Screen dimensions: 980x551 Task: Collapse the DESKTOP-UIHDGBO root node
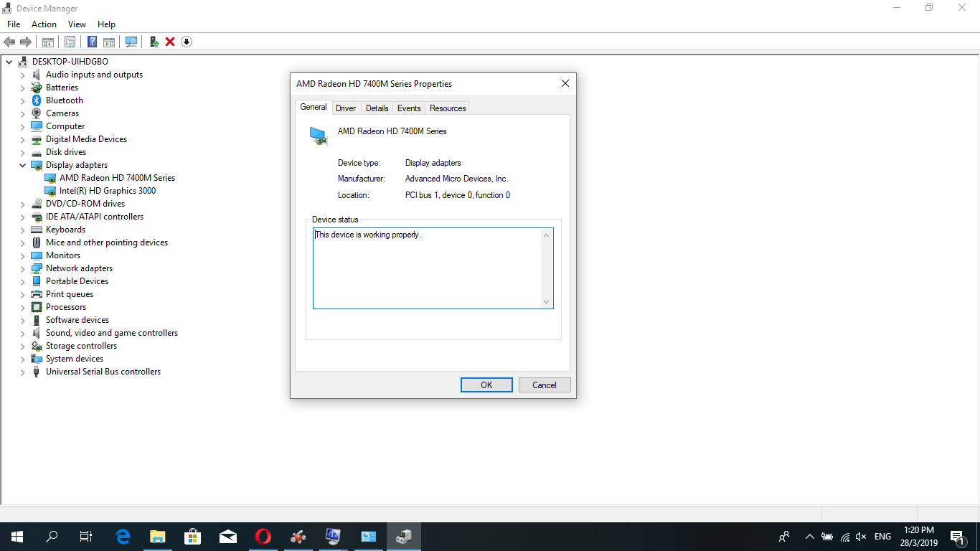pyautogui.click(x=9, y=62)
